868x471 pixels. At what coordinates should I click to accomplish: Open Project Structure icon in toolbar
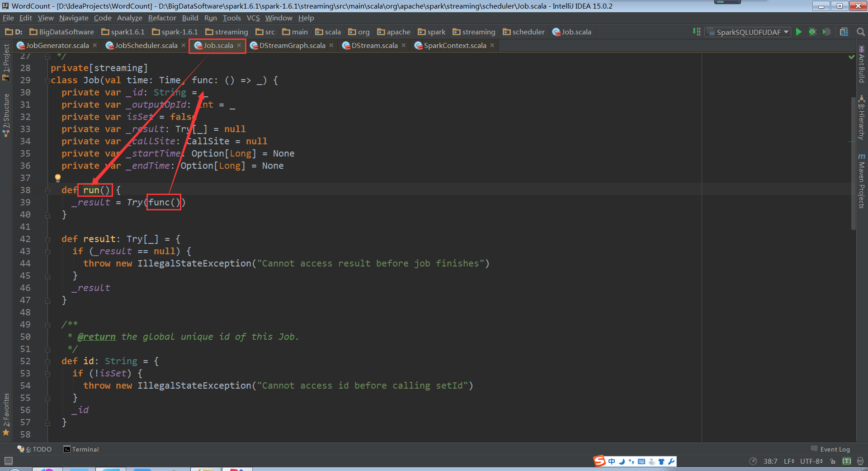coord(844,32)
